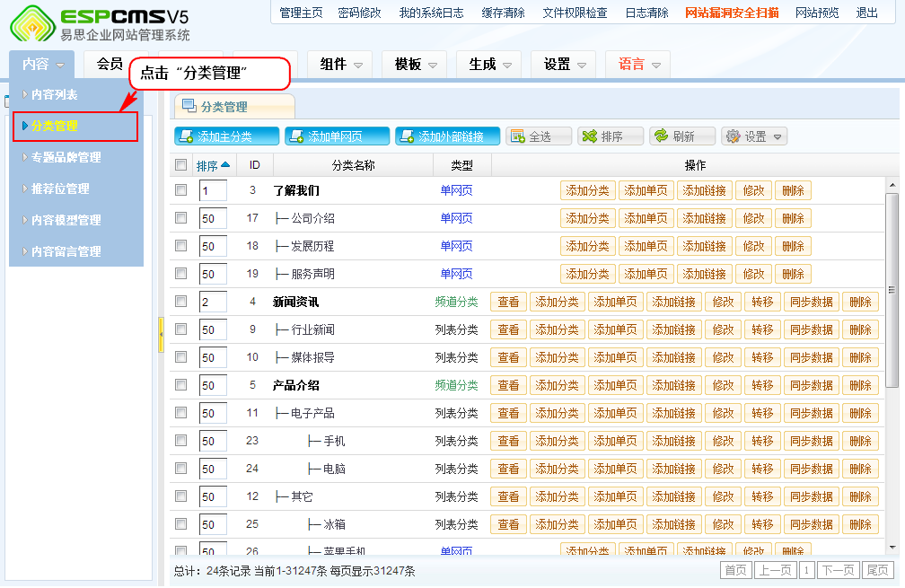The height and width of the screenshot is (588, 905).
Task: Click the add external link icon
Action: click(407, 136)
